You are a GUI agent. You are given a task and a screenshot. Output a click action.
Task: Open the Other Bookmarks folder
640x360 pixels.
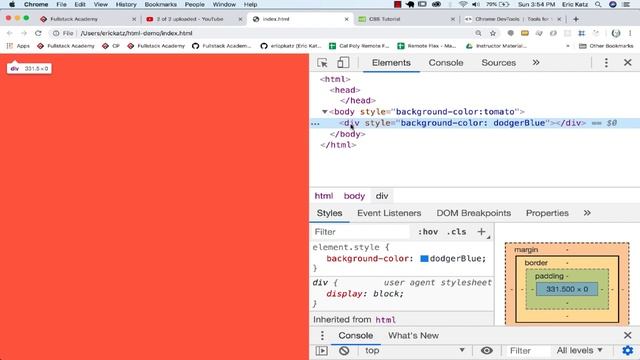point(606,46)
